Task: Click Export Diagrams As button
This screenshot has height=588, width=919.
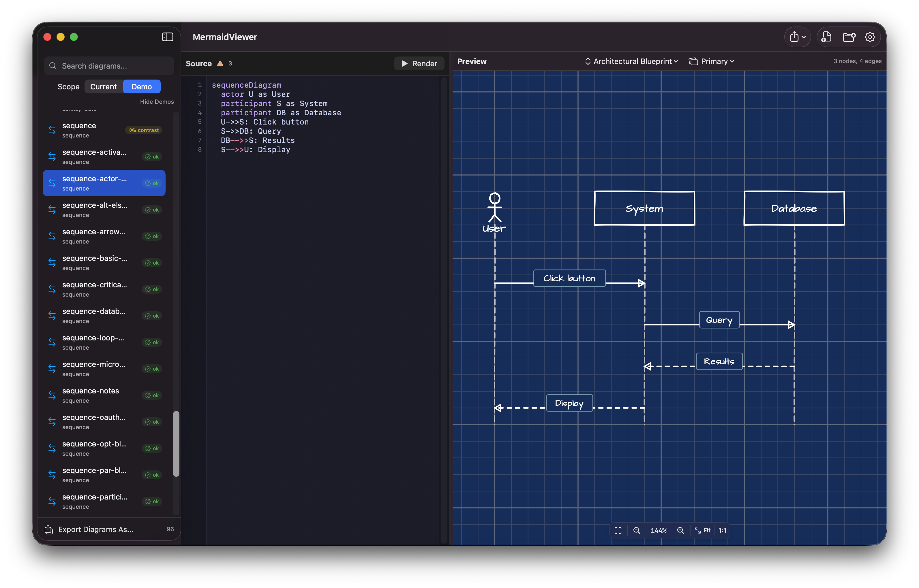Action: [95, 529]
